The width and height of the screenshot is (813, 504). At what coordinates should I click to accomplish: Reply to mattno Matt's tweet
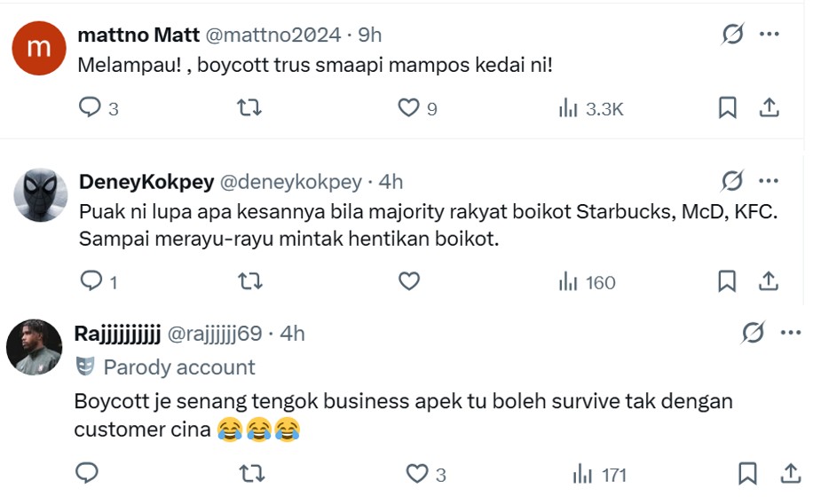[91, 108]
